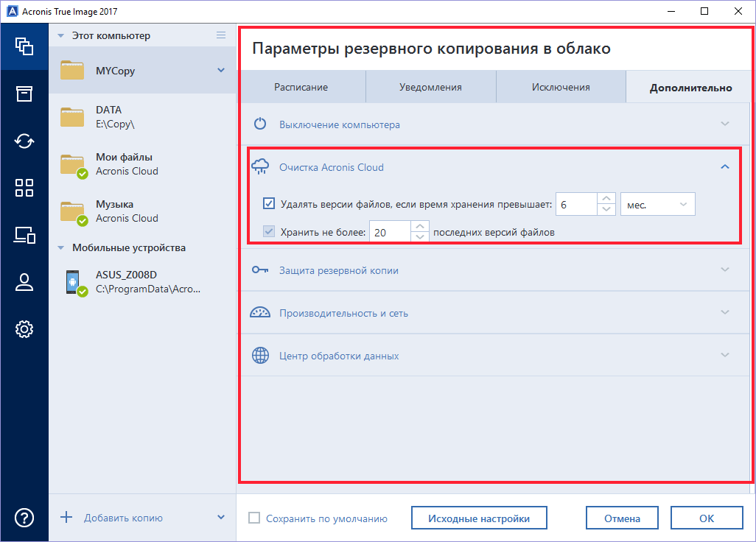Open the Dashboard devices icon
Viewport: 756px width, 542px height.
coord(24,235)
